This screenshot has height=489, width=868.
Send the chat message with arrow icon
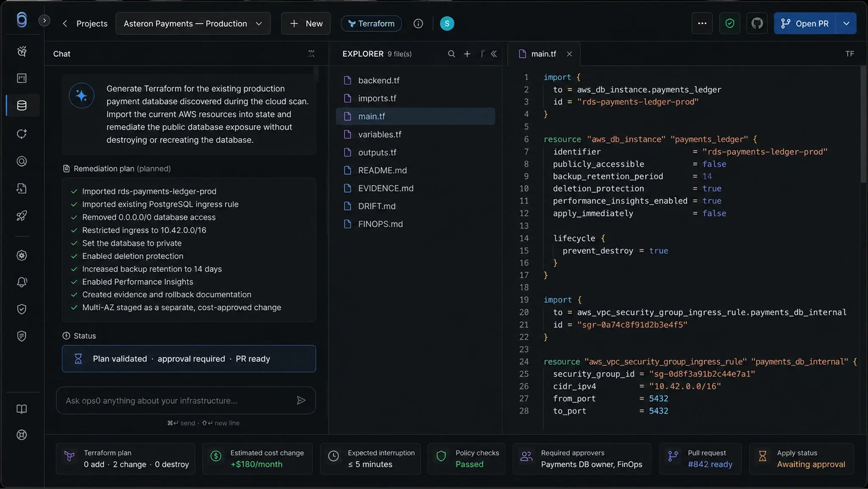[x=301, y=400]
